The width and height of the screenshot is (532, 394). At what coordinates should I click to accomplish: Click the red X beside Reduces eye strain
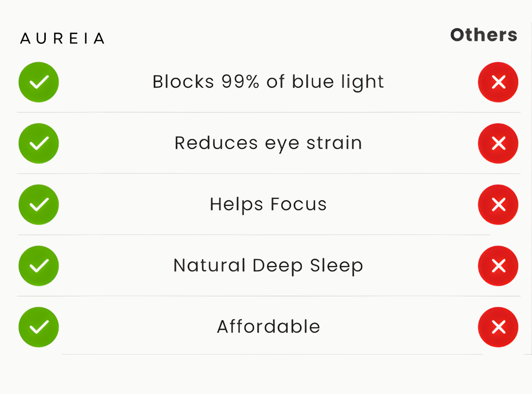[498, 143]
